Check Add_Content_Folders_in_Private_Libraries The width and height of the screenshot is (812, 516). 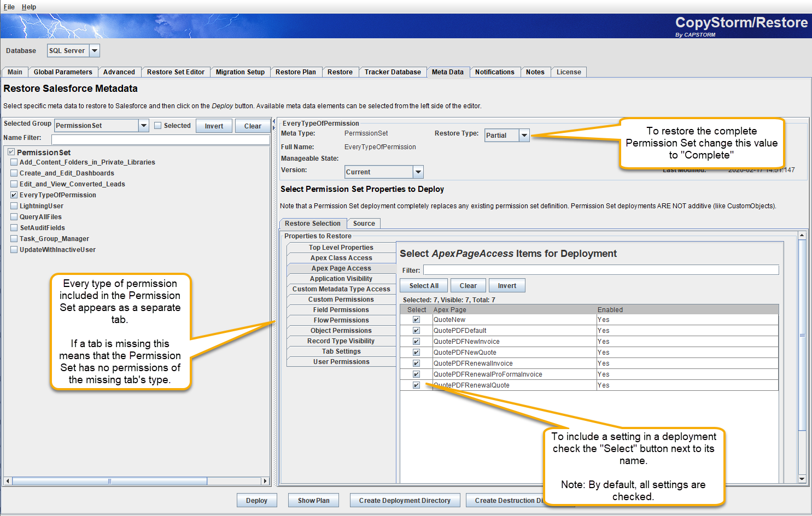(14, 162)
